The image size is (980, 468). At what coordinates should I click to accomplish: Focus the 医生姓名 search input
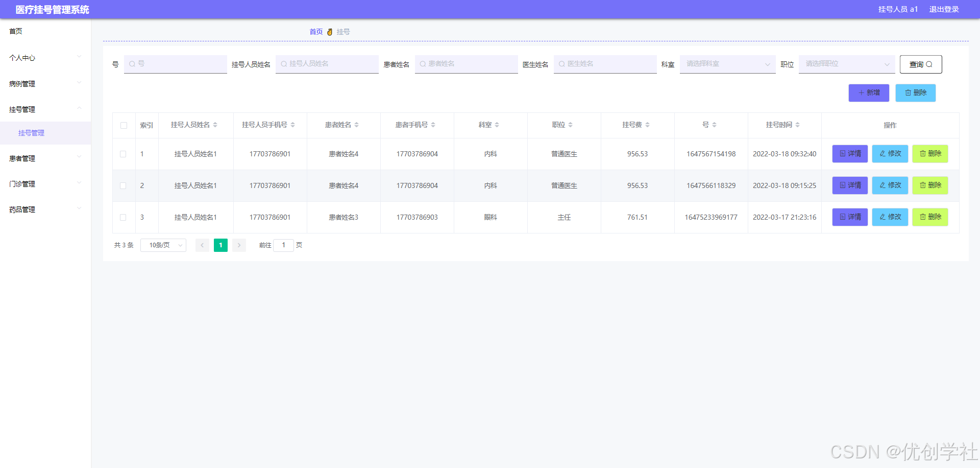[x=605, y=64]
